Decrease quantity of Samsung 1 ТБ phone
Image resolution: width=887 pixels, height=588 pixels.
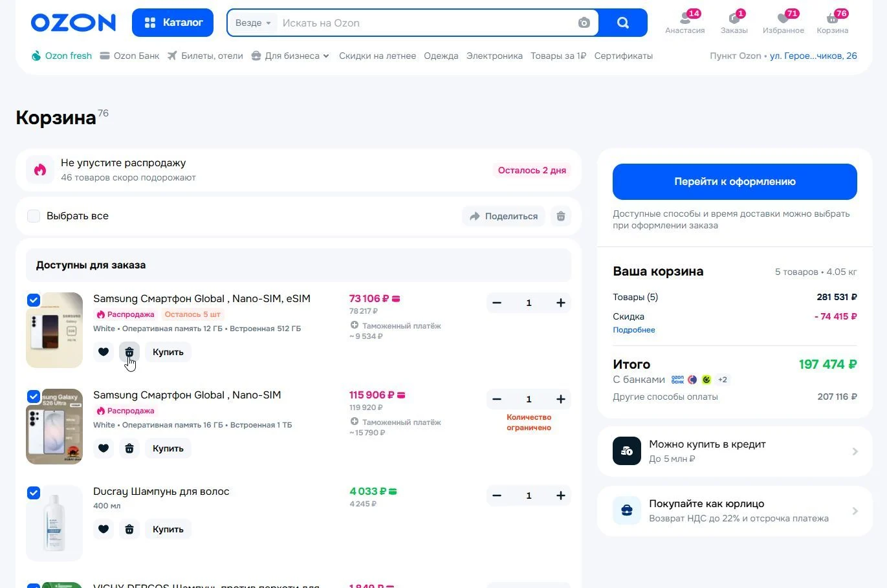(x=497, y=399)
